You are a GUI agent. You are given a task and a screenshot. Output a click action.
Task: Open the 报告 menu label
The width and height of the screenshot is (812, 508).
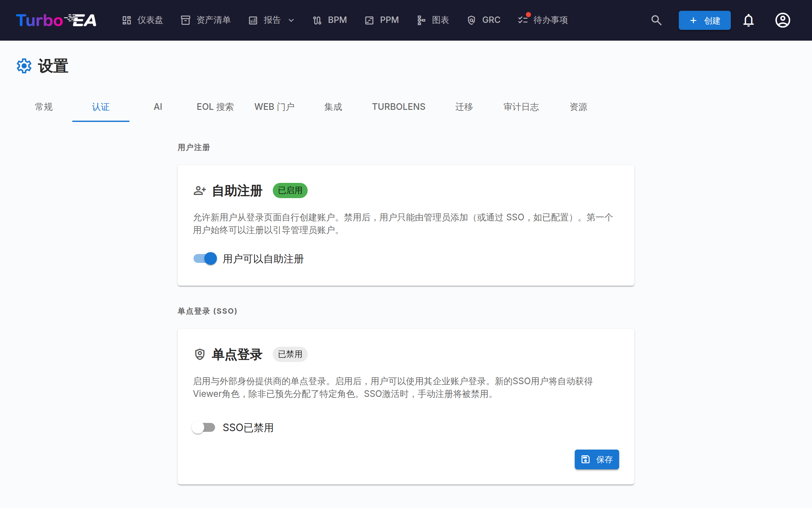click(272, 20)
